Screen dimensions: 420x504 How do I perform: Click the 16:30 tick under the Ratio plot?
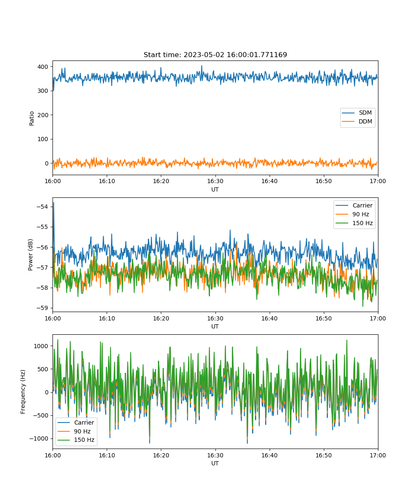[215, 181]
